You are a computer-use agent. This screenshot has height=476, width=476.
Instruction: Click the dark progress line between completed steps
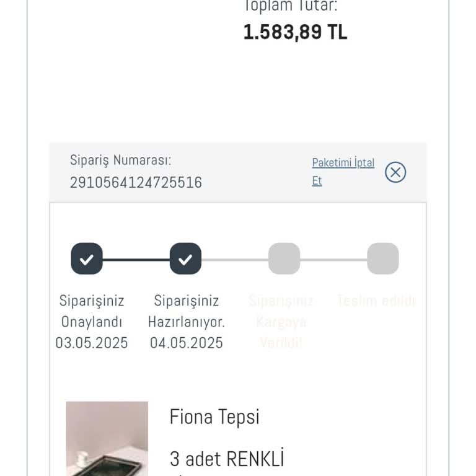coord(136,259)
